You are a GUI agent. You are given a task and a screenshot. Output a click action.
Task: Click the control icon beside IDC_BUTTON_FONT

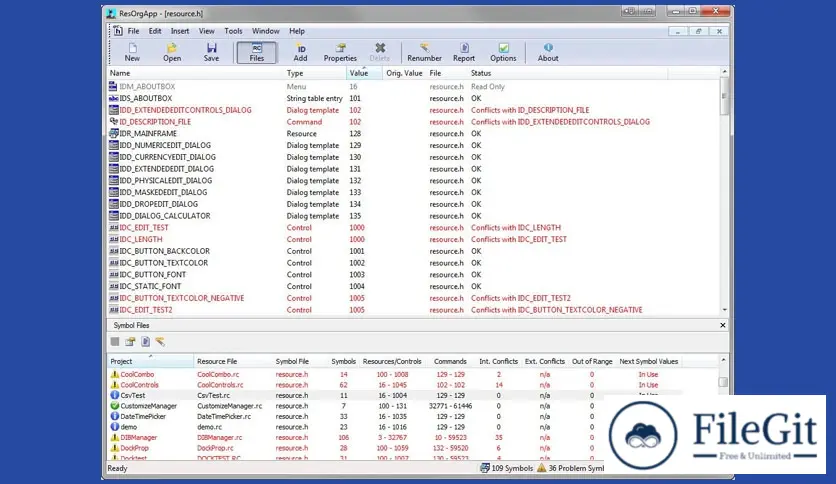pos(113,275)
